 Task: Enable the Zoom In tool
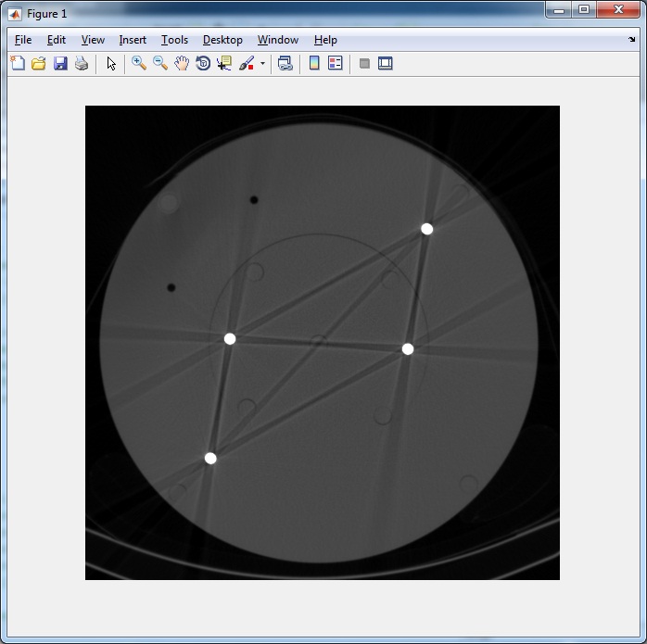pos(139,64)
